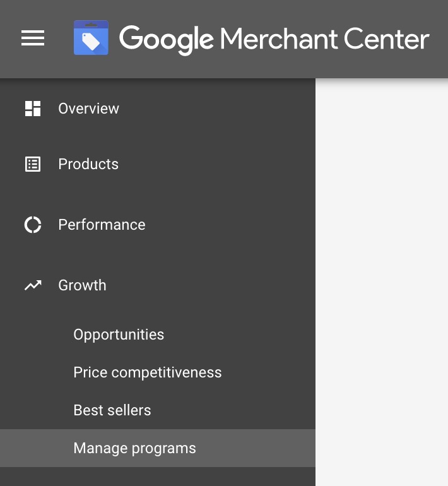Click the Overview dashboard icon
This screenshot has height=486, width=448.
tap(33, 109)
